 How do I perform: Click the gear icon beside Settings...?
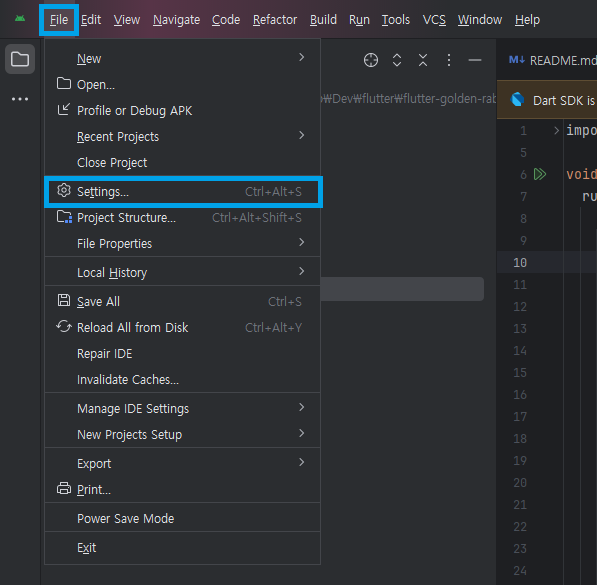(x=64, y=190)
